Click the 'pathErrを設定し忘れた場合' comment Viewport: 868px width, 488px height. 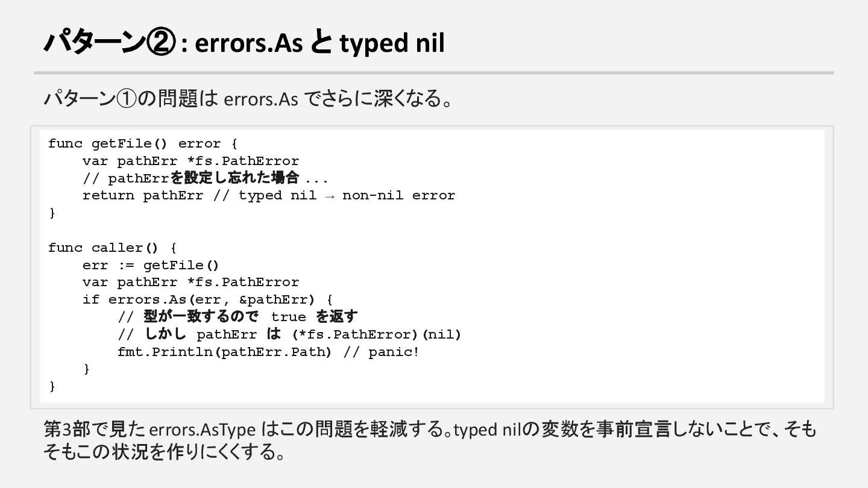click(x=205, y=178)
